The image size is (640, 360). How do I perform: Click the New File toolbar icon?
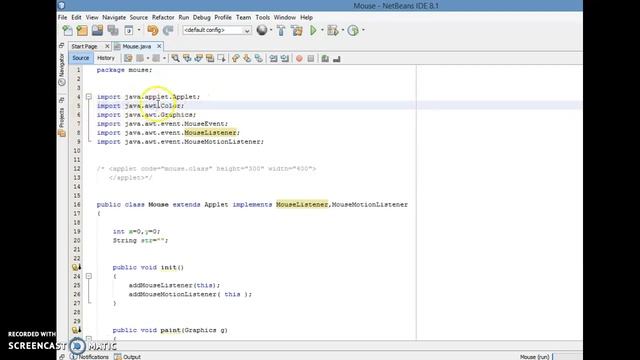coord(67,30)
